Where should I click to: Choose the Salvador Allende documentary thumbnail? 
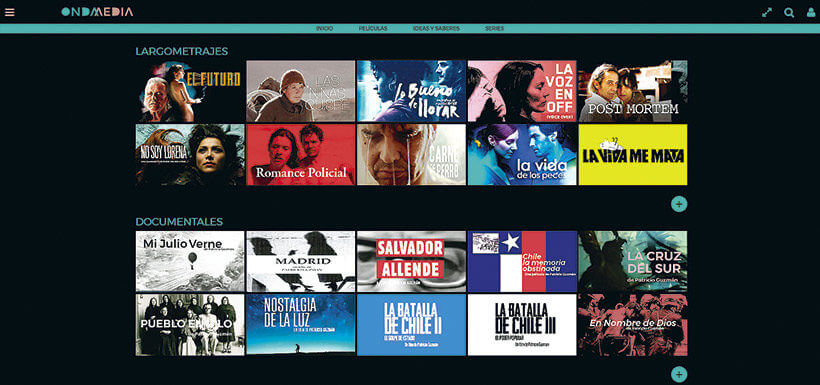tap(411, 262)
